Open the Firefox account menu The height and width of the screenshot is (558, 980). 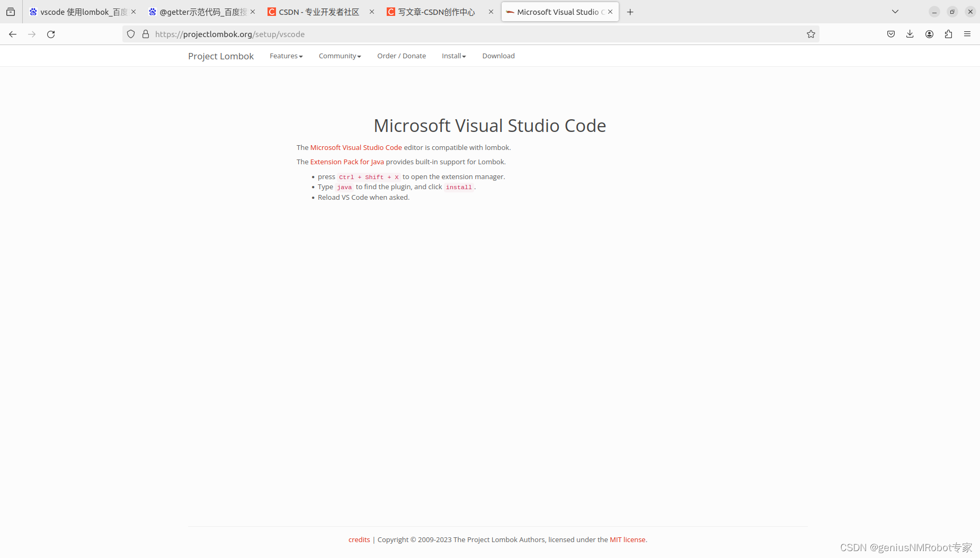(x=929, y=34)
